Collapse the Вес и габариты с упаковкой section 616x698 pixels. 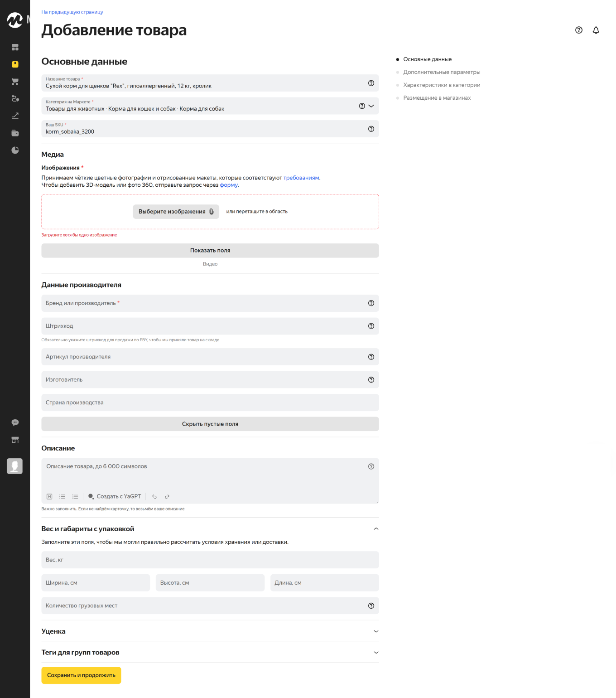click(x=375, y=529)
